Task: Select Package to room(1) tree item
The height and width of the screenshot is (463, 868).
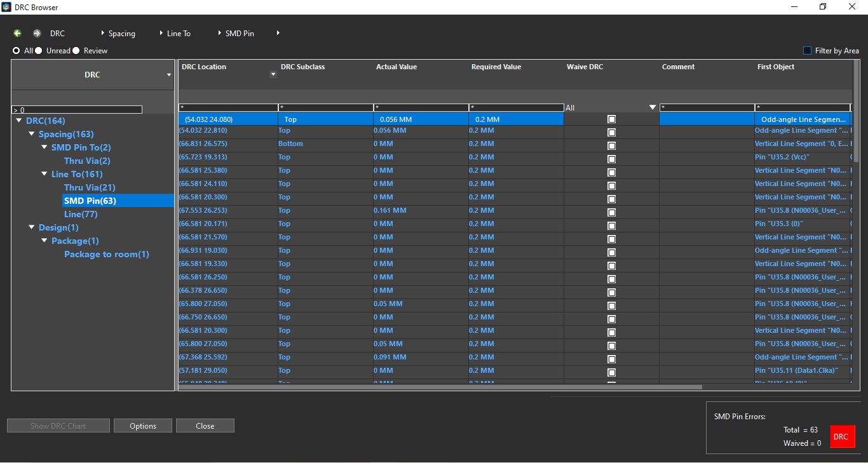Action: tap(107, 254)
